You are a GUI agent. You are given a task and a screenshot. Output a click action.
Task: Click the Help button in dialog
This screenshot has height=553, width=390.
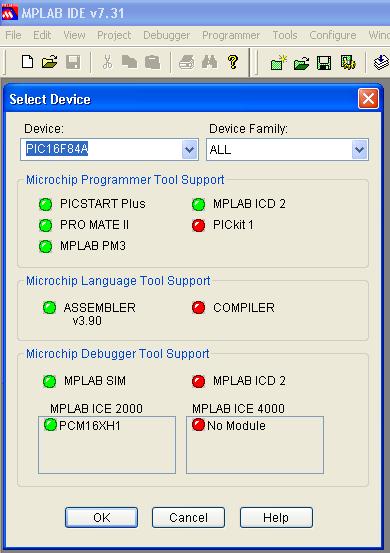click(276, 518)
